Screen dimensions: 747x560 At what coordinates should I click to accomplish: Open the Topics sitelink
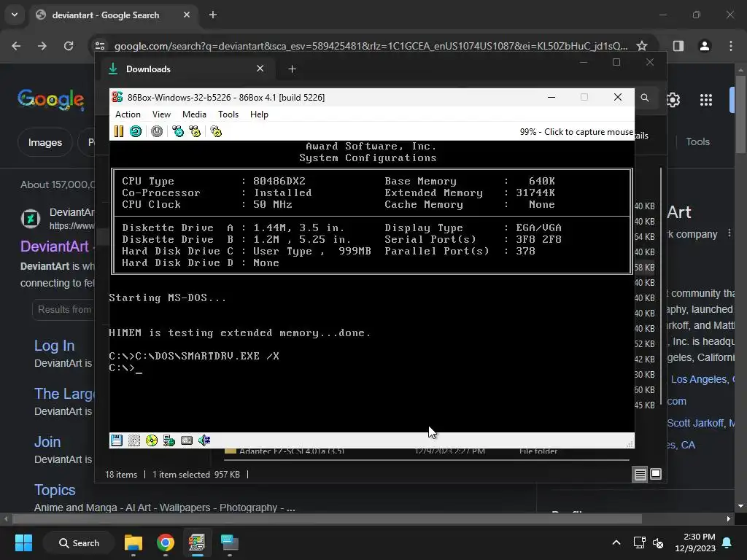click(55, 490)
